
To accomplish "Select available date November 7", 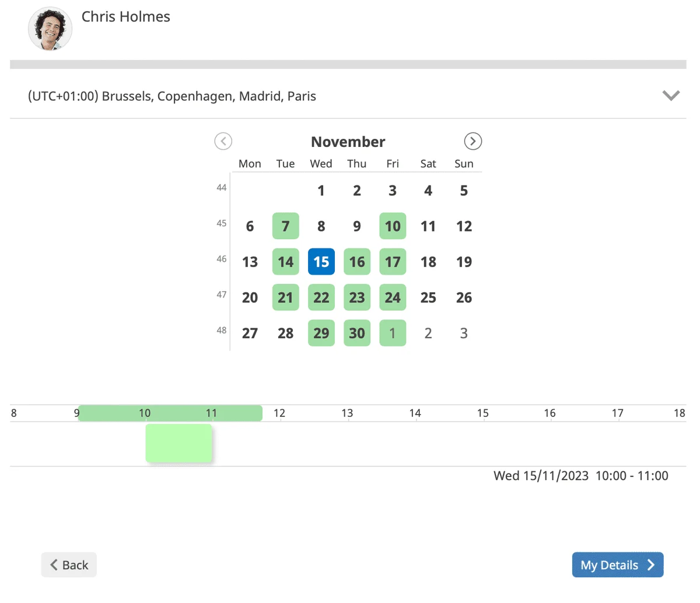I will 285,226.
